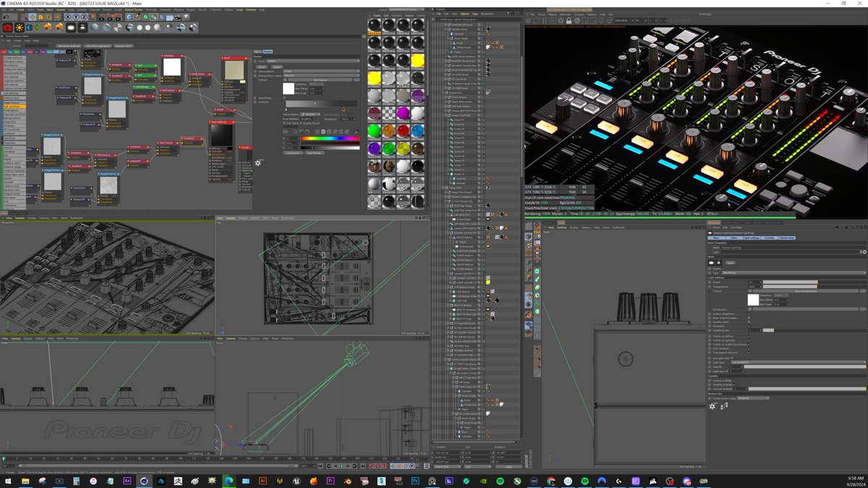Screen dimensions: 868x488
Task: Toggle the Enable checkbox in light tag
Action: (723, 269)
